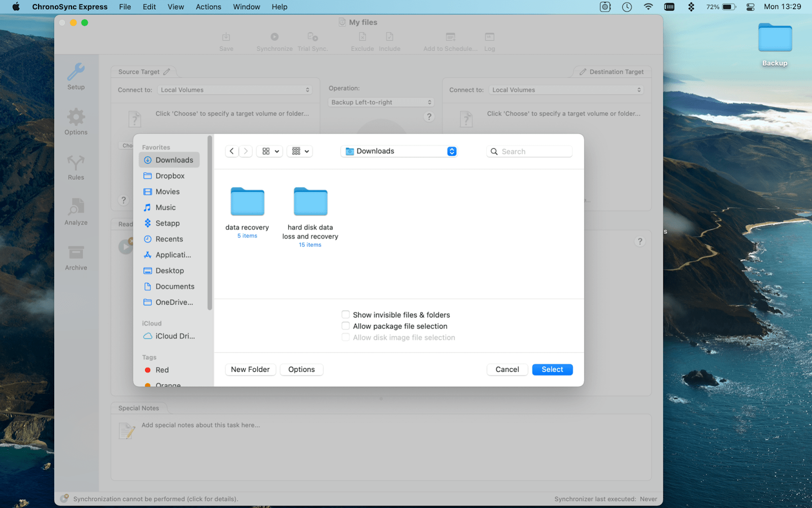Click the Trial Sync toolbar icon

tap(313, 37)
